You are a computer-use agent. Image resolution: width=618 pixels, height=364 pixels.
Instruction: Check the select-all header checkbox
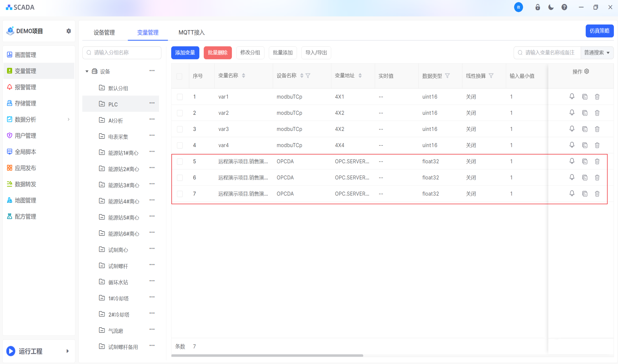pos(179,76)
